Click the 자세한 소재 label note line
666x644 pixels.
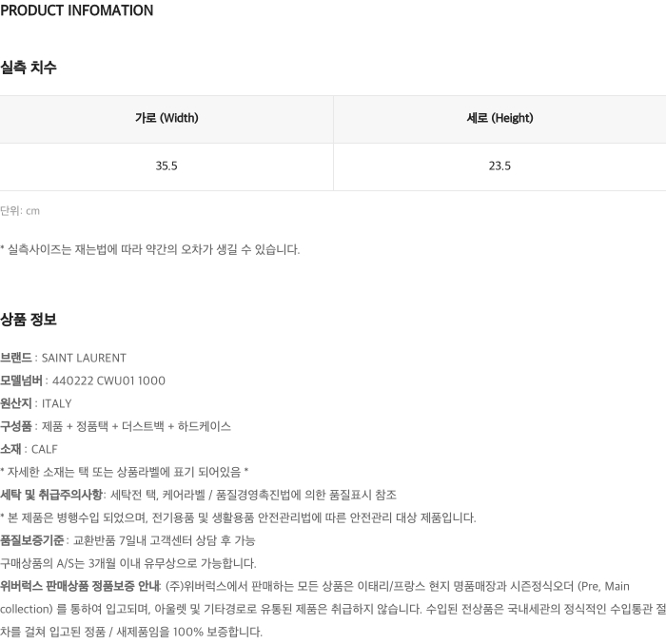[125, 472]
